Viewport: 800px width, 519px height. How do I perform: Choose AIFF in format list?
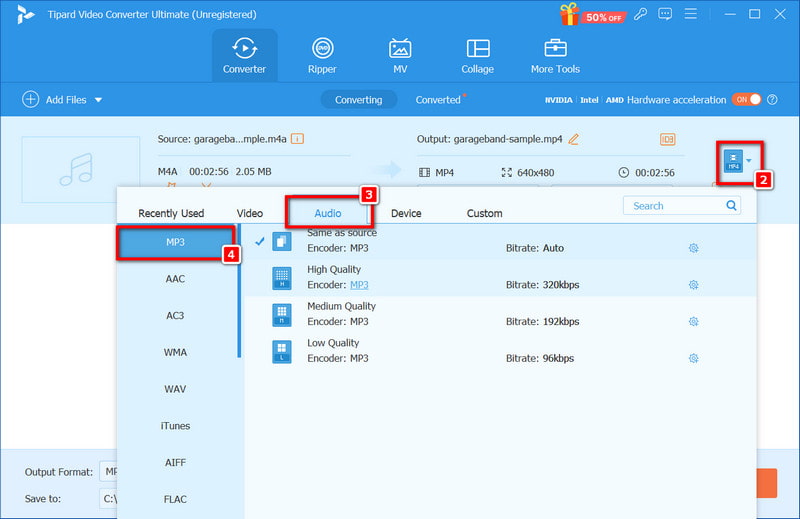[x=176, y=463]
